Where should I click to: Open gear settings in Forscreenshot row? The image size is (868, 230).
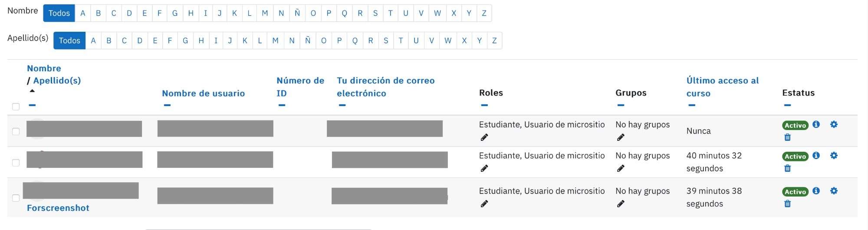pos(834,191)
